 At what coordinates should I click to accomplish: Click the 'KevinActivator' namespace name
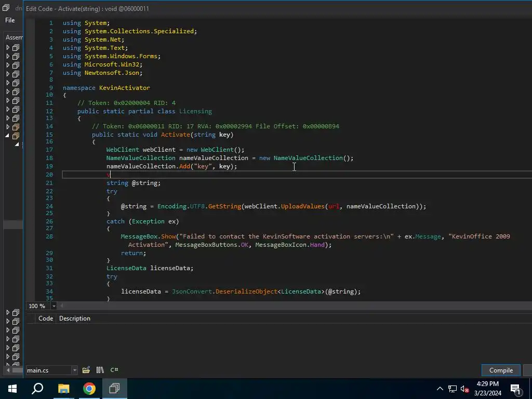(x=125, y=87)
